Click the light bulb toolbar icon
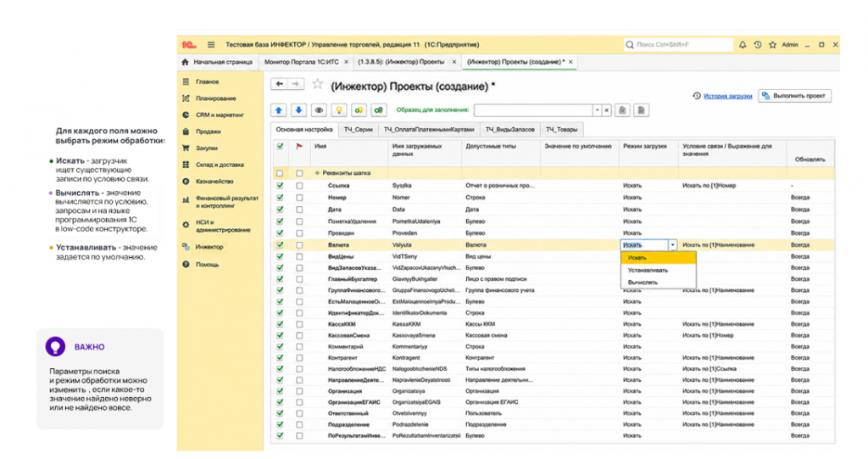868x459 pixels. click(339, 110)
